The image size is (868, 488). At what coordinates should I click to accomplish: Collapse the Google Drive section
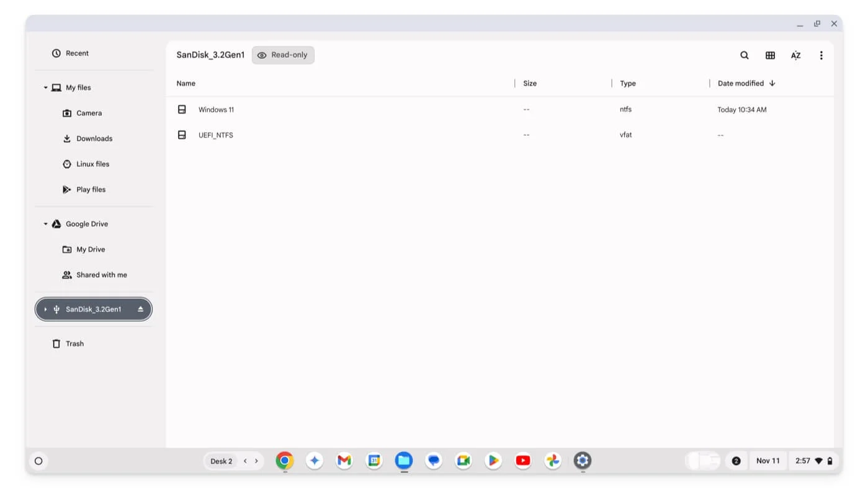45,224
